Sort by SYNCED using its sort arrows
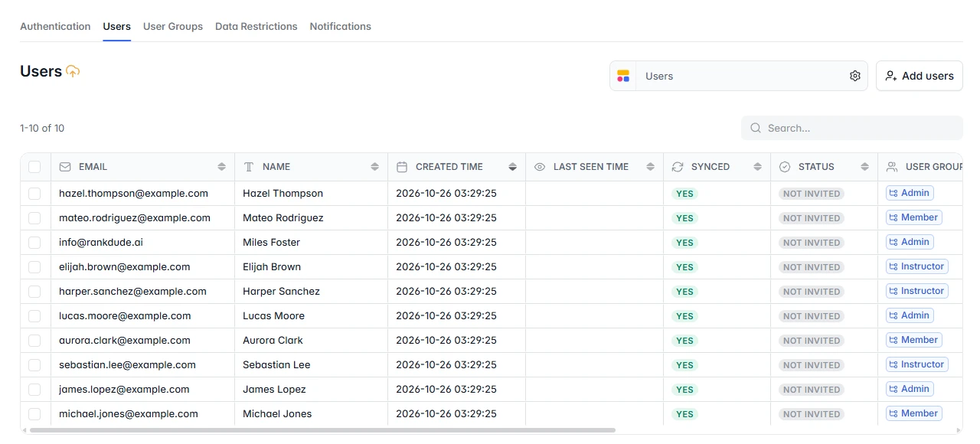 (x=757, y=166)
